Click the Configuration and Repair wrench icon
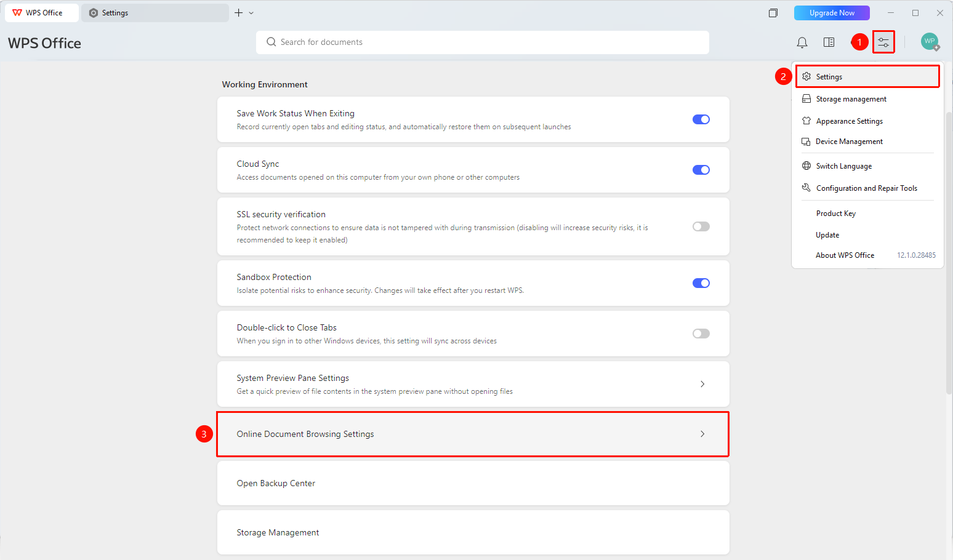This screenshot has width=953, height=560. coord(806,188)
